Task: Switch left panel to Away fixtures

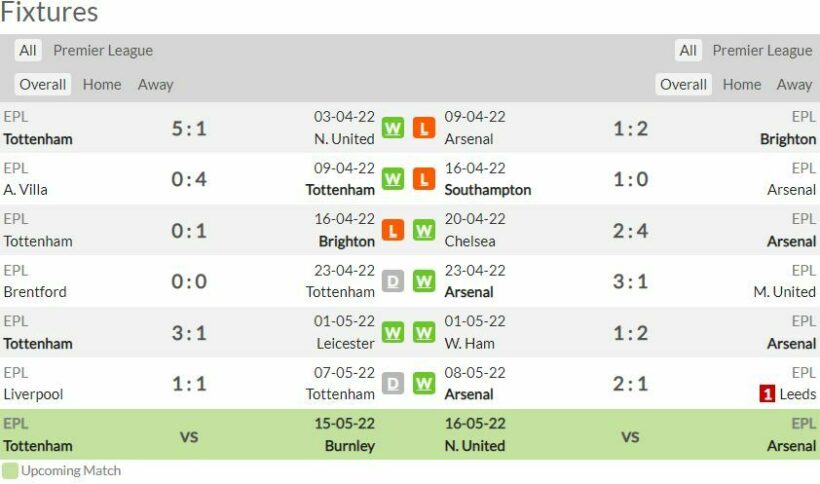Action: (155, 84)
